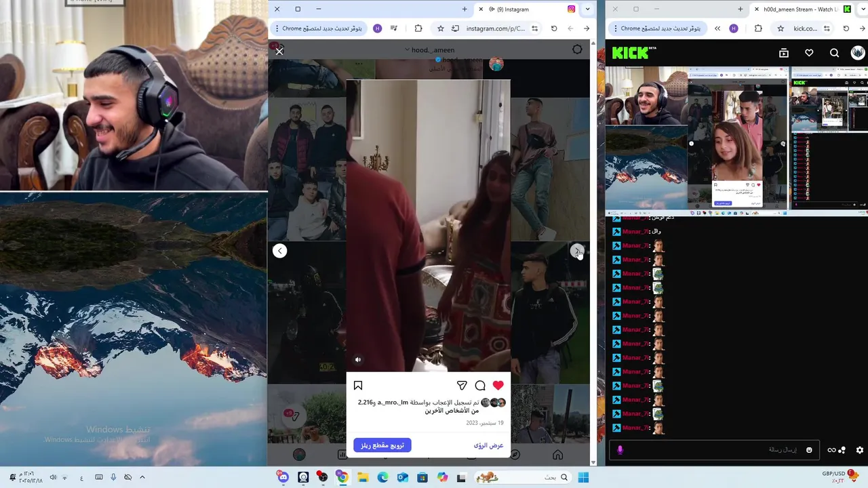Reload the Kick page
Screen dimensions: 868x488
tap(846, 28)
